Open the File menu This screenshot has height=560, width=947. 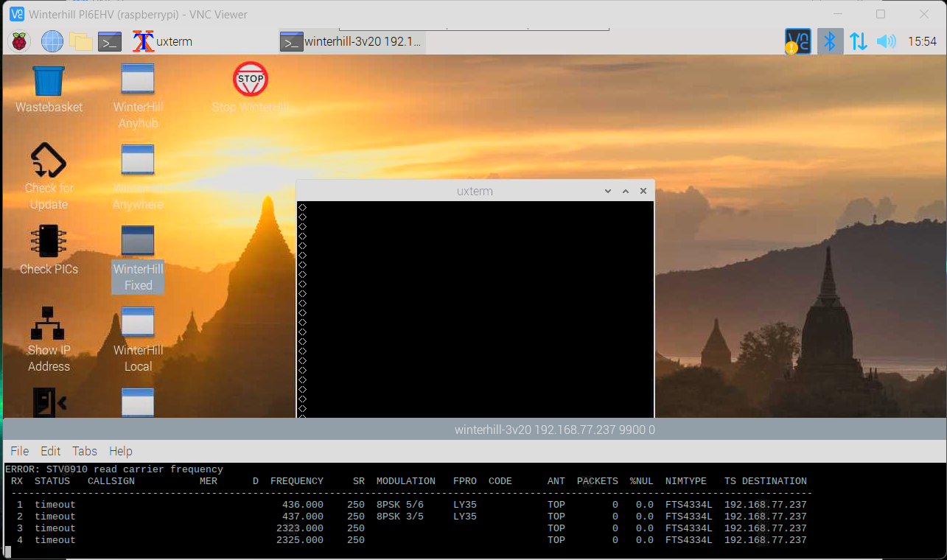point(20,451)
